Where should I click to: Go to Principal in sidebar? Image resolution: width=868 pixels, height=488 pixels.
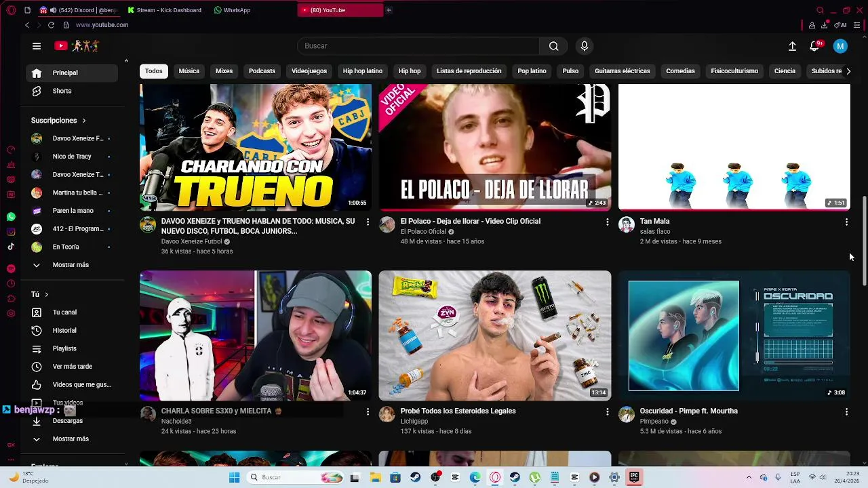[71, 73]
